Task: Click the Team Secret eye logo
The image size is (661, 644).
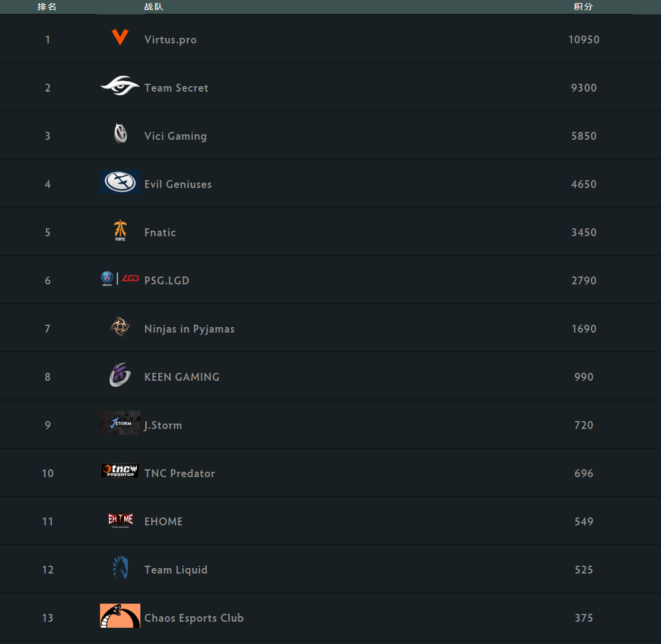Action: click(120, 86)
